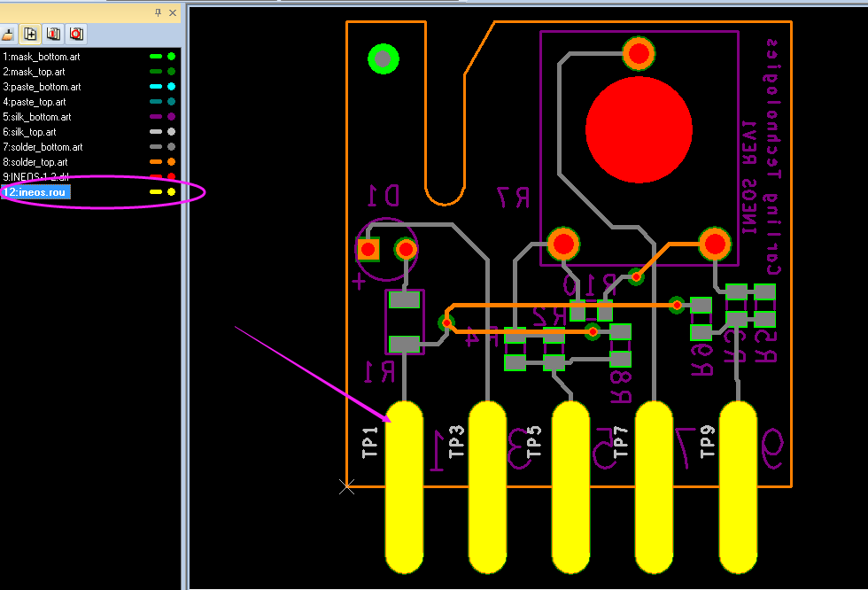This screenshot has width=868, height=590.
Task: Choose layer 3:paste_bottom.art in list
Action: pyautogui.click(x=43, y=87)
